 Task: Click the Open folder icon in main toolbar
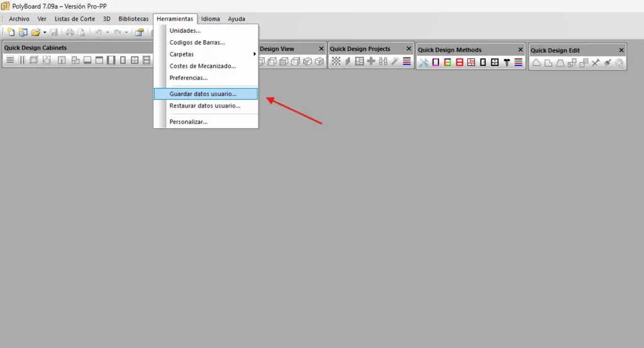coord(36,32)
